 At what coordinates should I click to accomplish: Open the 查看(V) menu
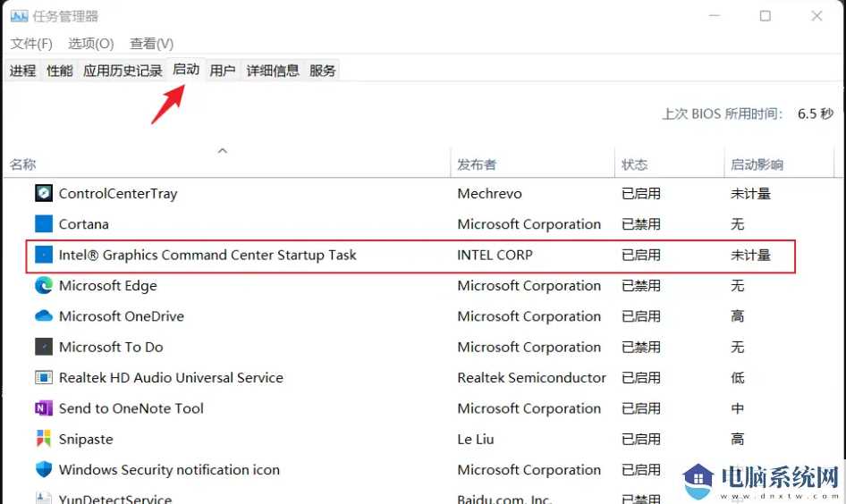(152, 44)
